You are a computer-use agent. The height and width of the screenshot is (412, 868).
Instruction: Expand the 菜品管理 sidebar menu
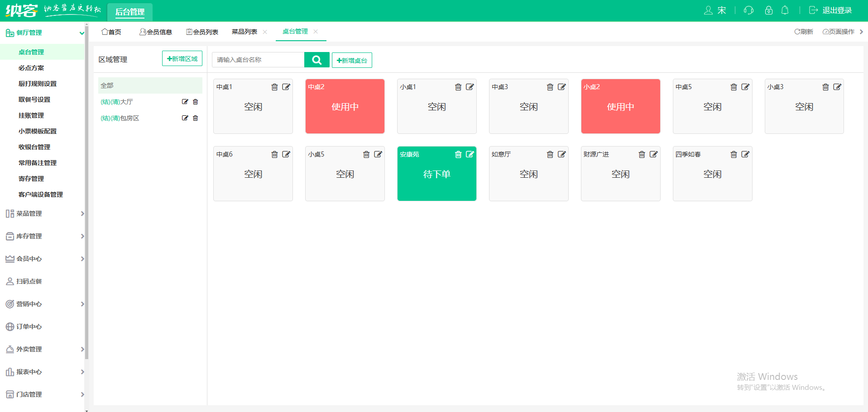point(44,213)
